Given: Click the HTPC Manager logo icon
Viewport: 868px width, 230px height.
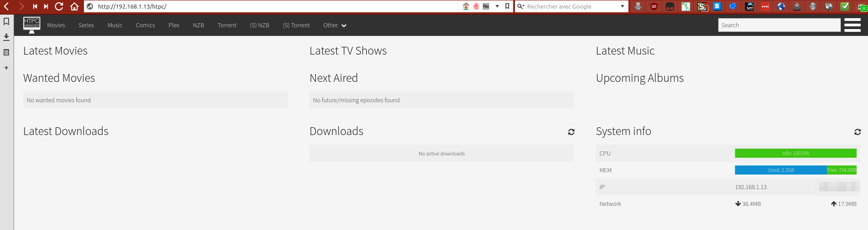Looking at the screenshot, I should (32, 25).
